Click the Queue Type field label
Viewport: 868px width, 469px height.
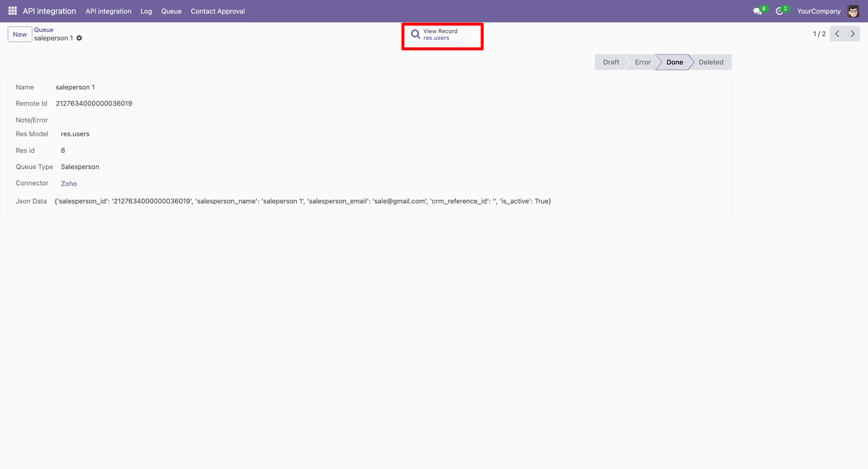pyautogui.click(x=34, y=167)
